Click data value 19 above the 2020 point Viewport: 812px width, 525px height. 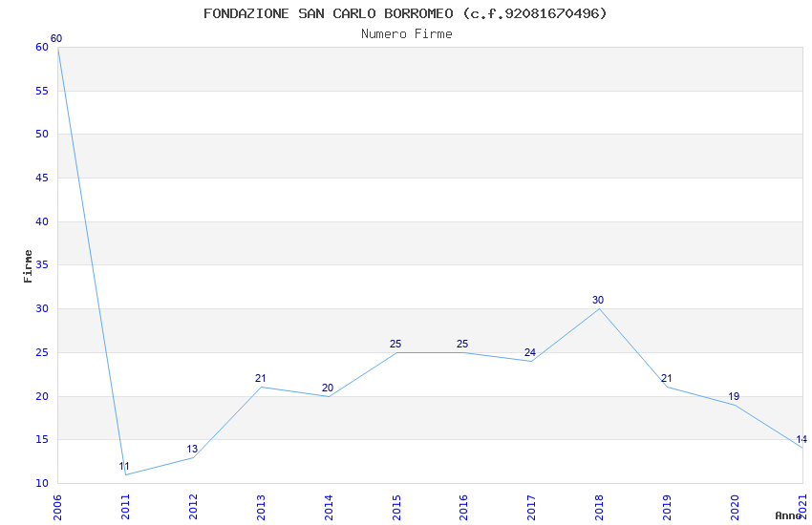click(734, 397)
